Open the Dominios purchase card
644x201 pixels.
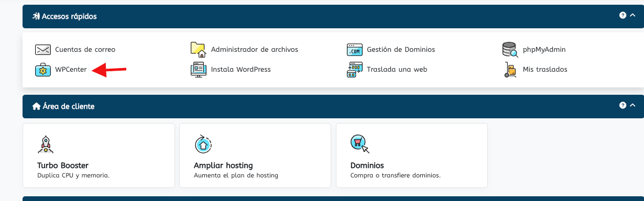412,155
